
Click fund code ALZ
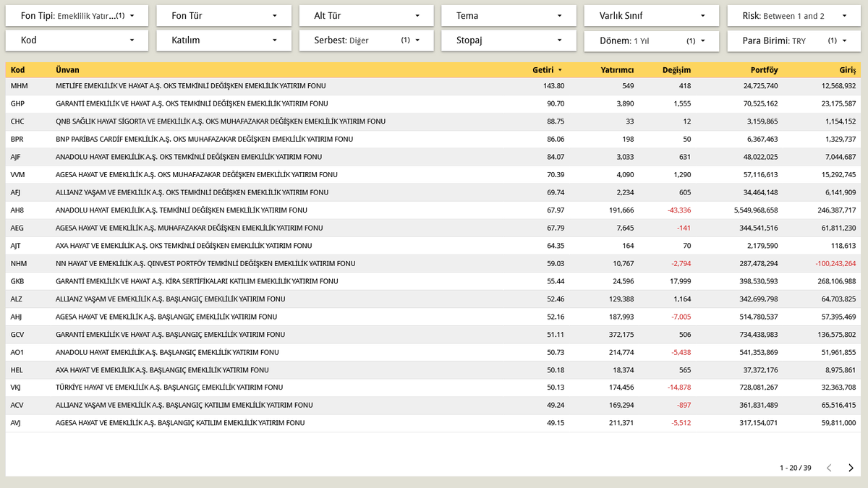click(x=17, y=299)
